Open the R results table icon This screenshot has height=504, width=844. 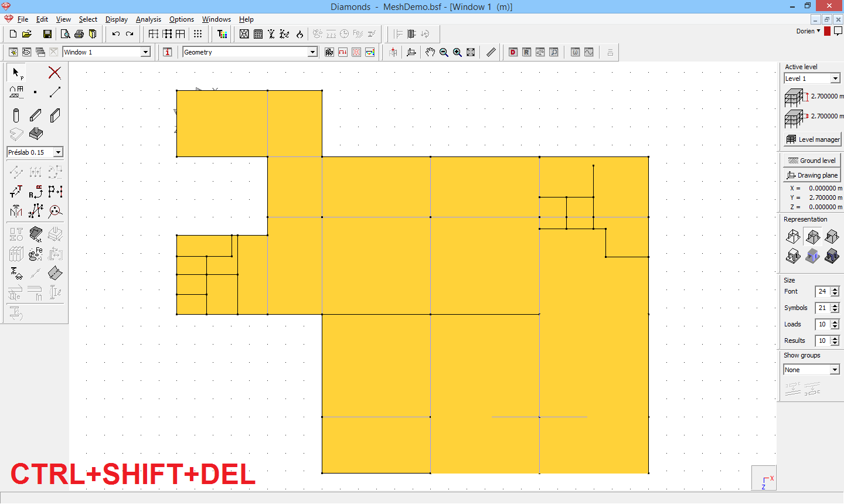pyautogui.click(x=526, y=52)
